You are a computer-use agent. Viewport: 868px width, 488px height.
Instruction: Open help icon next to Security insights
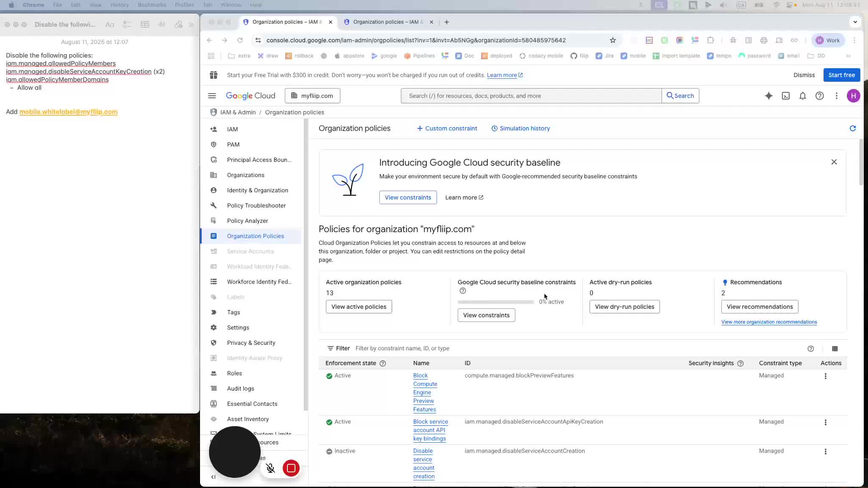click(x=740, y=363)
